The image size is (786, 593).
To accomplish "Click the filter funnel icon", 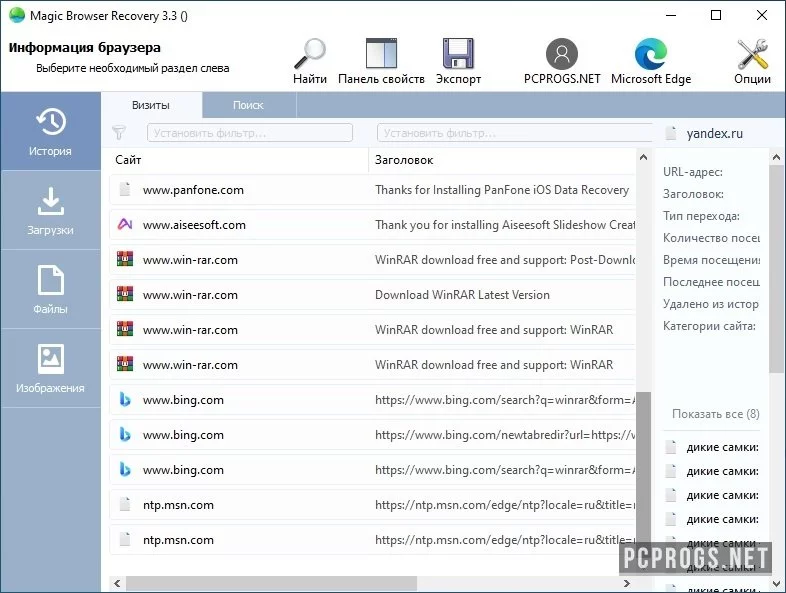I will coord(119,133).
